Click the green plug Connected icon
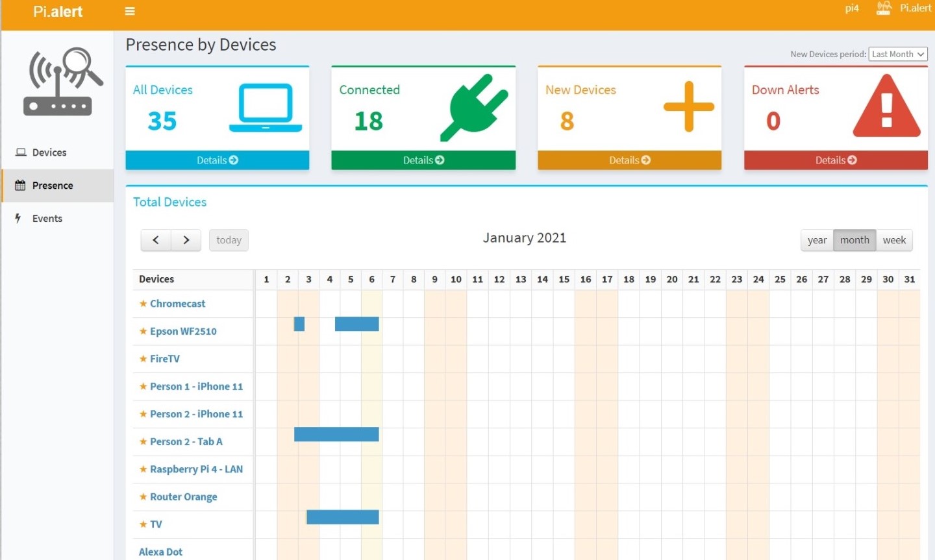 [x=474, y=107]
